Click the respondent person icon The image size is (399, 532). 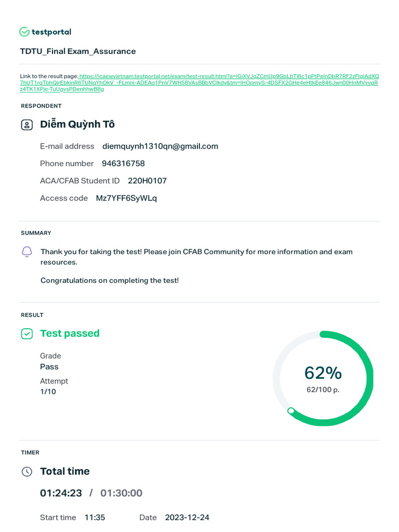[26, 125]
